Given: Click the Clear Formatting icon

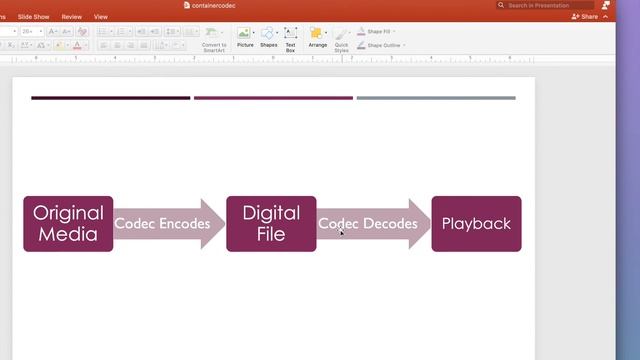Looking at the screenshot, I should point(82,31).
